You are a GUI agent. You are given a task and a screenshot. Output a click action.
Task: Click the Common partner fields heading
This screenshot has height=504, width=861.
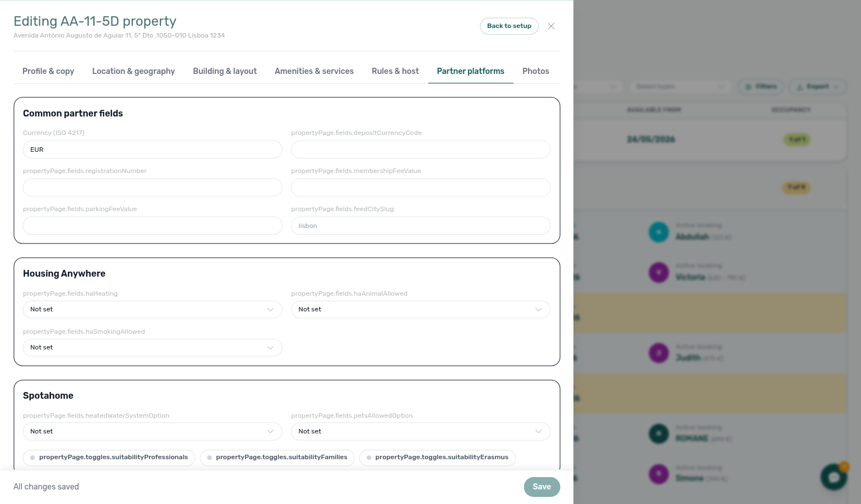(73, 113)
